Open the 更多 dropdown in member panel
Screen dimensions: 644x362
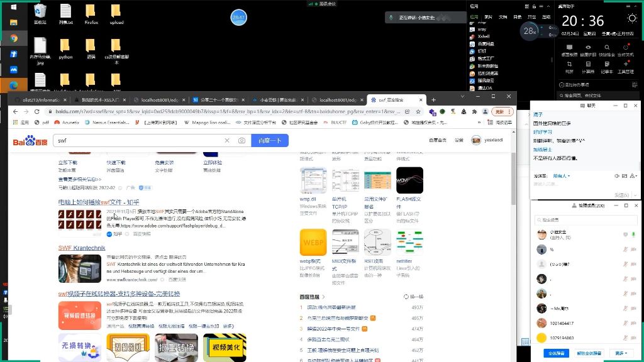point(621,353)
